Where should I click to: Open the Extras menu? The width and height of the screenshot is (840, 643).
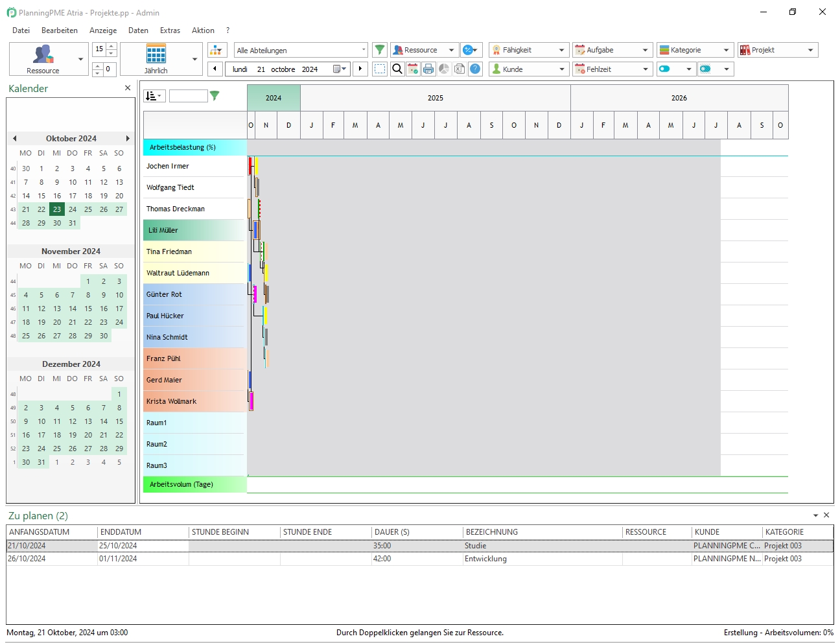(x=170, y=30)
